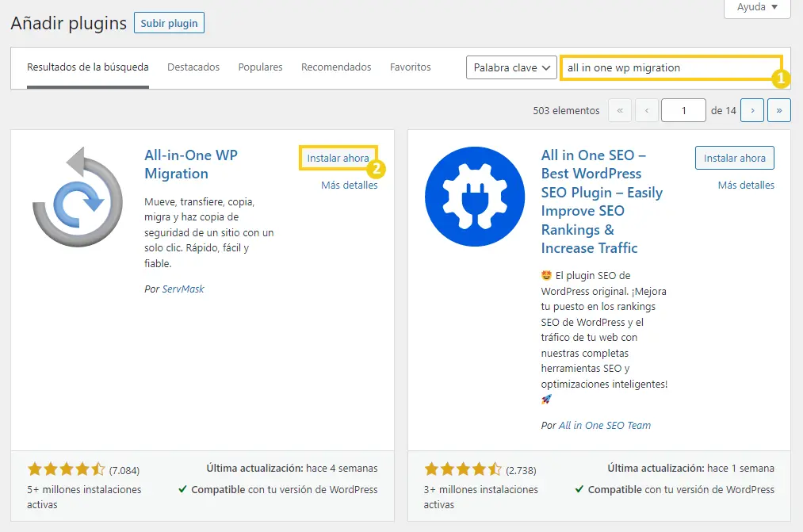Click the "503 elementos" count text
803x532 pixels.
(x=566, y=110)
